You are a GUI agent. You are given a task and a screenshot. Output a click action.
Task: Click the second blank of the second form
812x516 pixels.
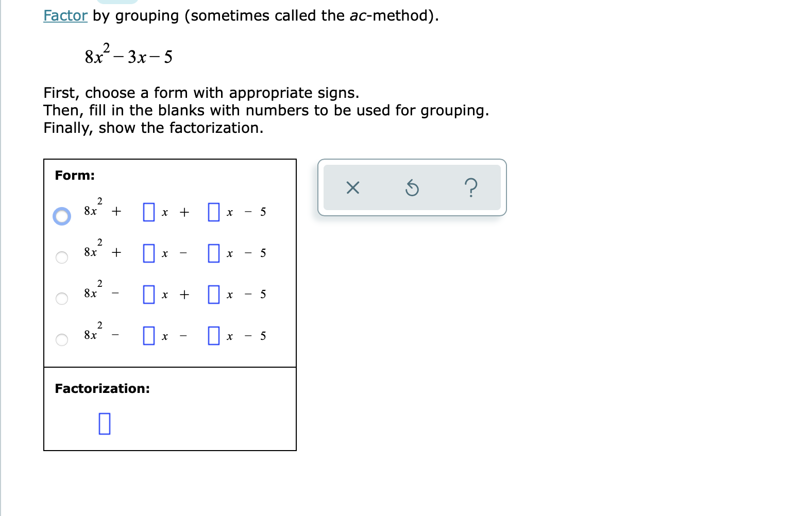pyautogui.click(x=213, y=253)
